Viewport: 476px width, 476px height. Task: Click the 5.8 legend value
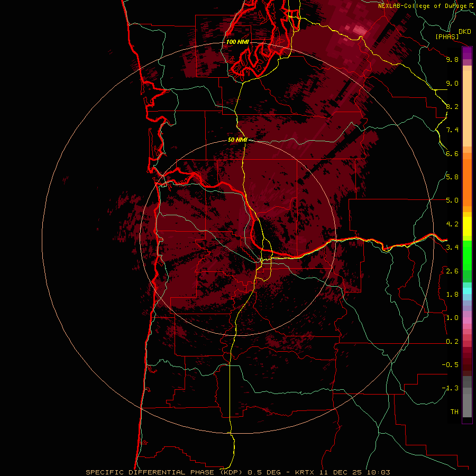[452, 177]
